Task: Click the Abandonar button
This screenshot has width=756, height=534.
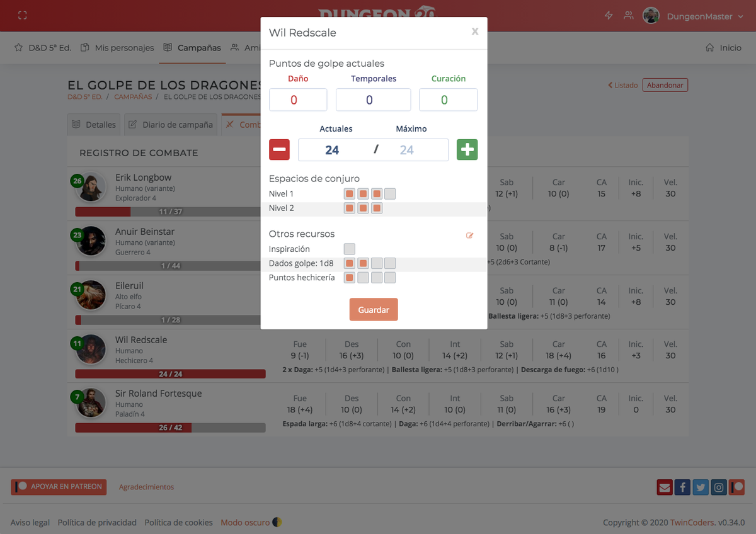Action: click(665, 85)
